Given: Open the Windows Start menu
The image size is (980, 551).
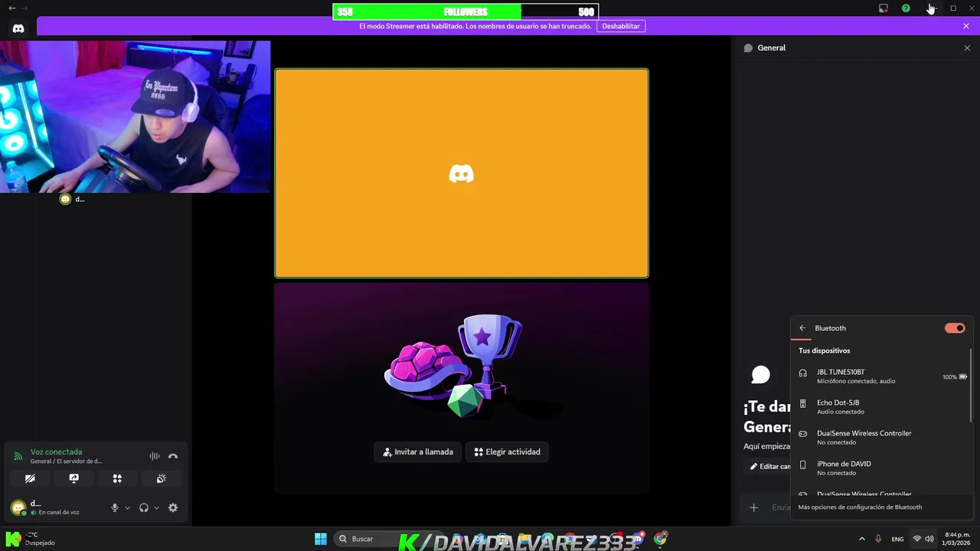Looking at the screenshot, I should [x=321, y=539].
